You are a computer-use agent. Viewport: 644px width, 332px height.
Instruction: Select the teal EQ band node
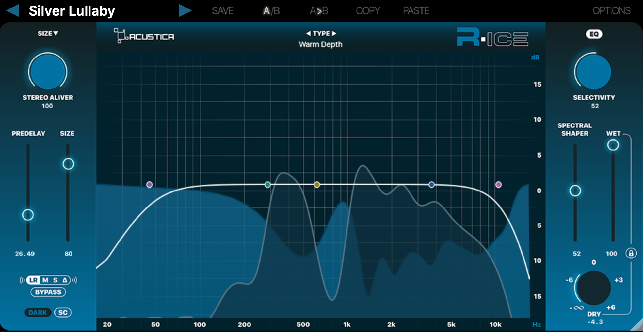[x=267, y=185]
